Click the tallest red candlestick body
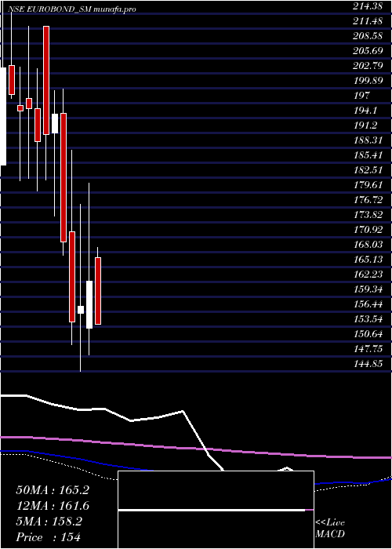The image size is (392, 549). [x=64, y=177]
